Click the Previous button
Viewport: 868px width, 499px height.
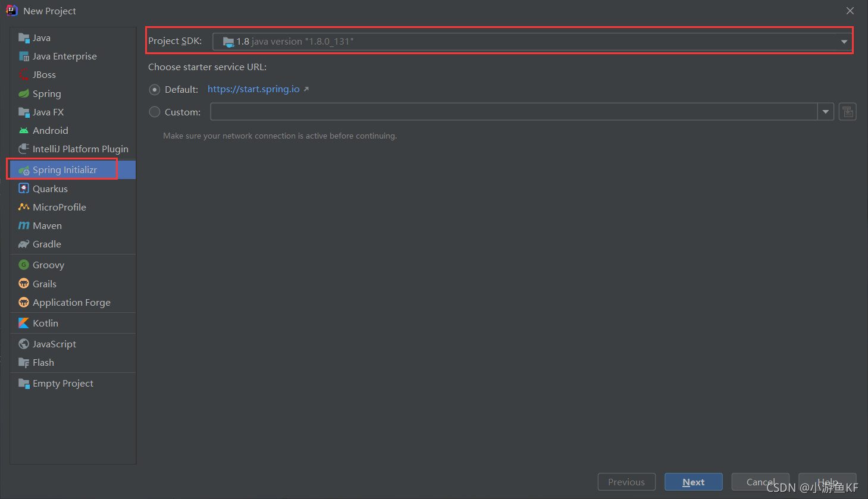click(x=626, y=482)
